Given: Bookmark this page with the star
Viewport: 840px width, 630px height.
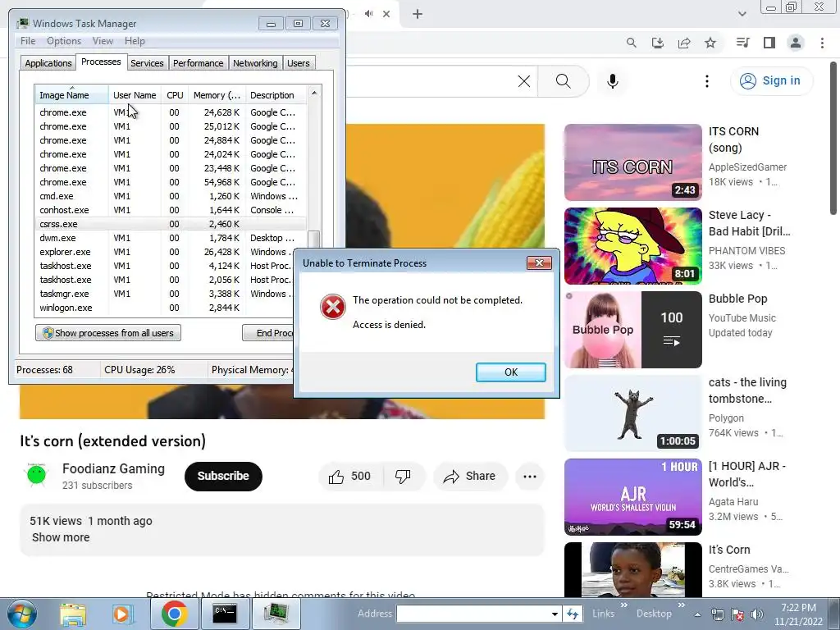Looking at the screenshot, I should [710, 43].
